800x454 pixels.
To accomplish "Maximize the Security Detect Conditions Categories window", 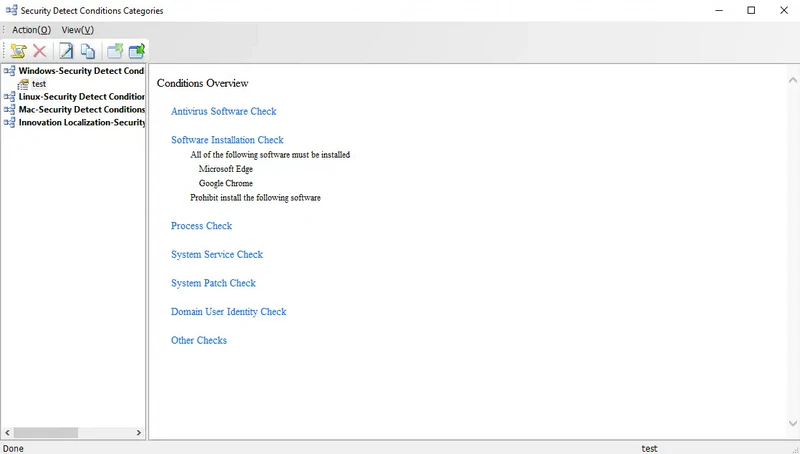I will [x=751, y=10].
